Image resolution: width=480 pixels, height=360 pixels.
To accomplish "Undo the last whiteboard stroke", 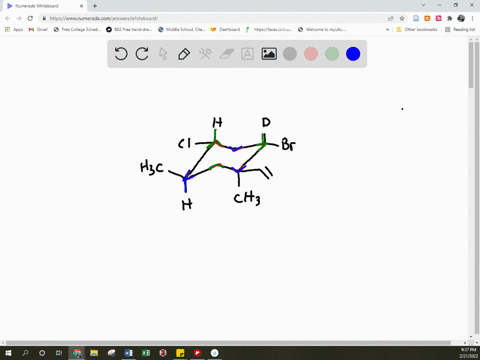I will pyautogui.click(x=121, y=54).
